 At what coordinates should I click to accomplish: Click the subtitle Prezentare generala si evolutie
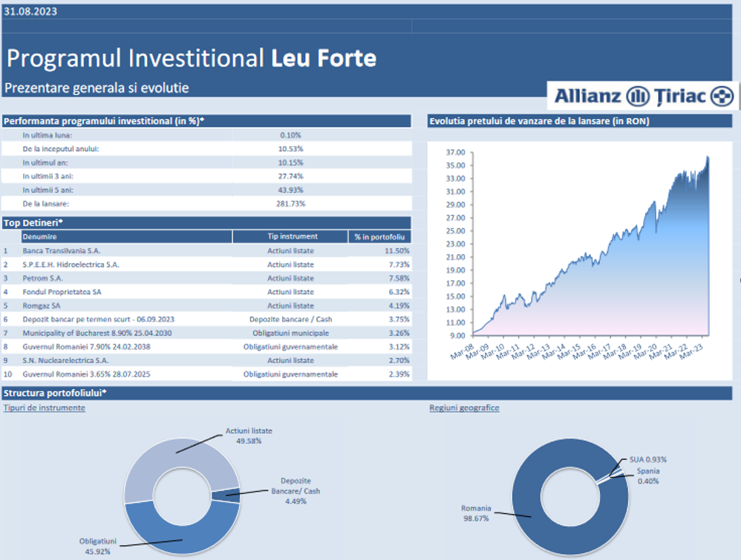tap(97, 88)
